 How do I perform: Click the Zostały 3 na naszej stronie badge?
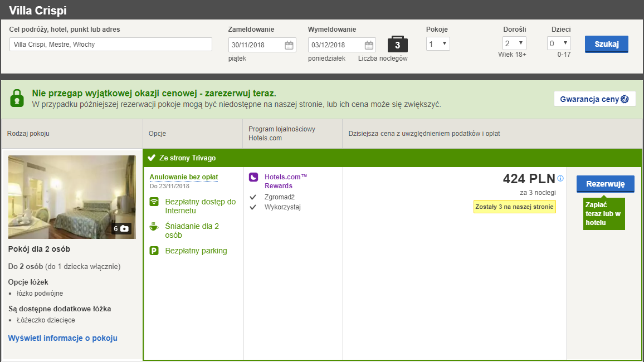click(514, 207)
